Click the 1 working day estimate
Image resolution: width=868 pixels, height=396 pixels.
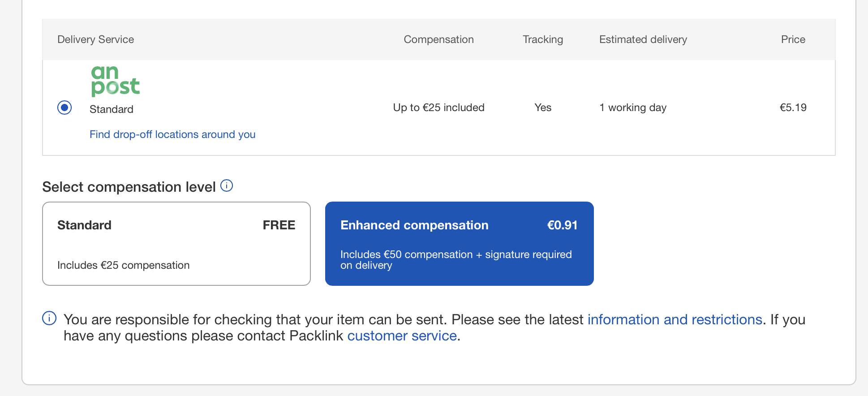point(633,108)
